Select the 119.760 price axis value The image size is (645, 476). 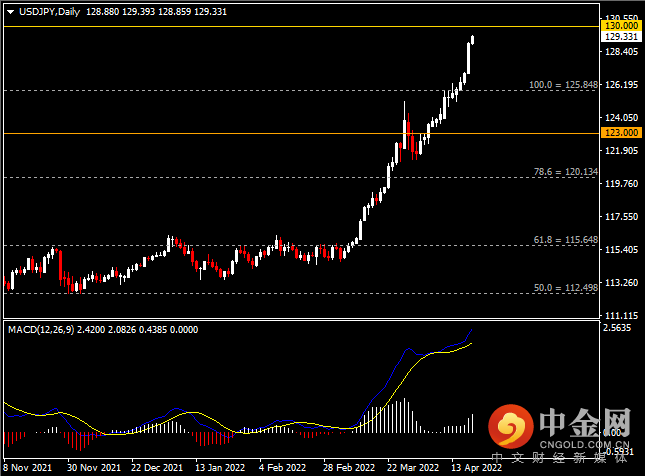click(x=622, y=183)
